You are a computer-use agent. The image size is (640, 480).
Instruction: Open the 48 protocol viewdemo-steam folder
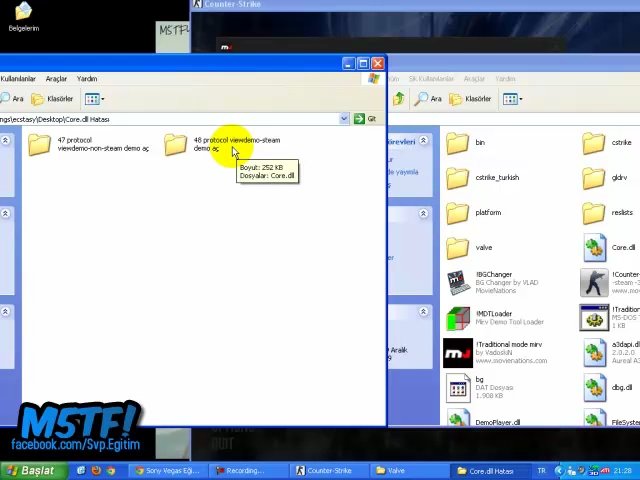tap(176, 144)
